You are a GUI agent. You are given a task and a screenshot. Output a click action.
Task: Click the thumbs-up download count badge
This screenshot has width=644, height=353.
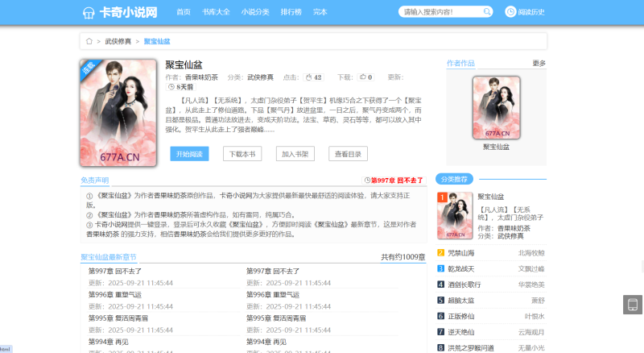click(365, 77)
